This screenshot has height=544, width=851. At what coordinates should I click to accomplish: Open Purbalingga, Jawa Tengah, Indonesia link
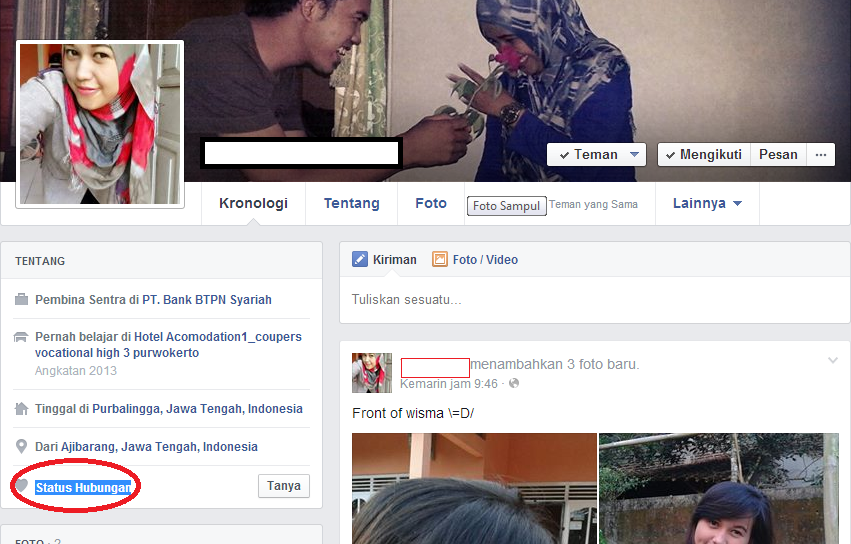(x=198, y=409)
